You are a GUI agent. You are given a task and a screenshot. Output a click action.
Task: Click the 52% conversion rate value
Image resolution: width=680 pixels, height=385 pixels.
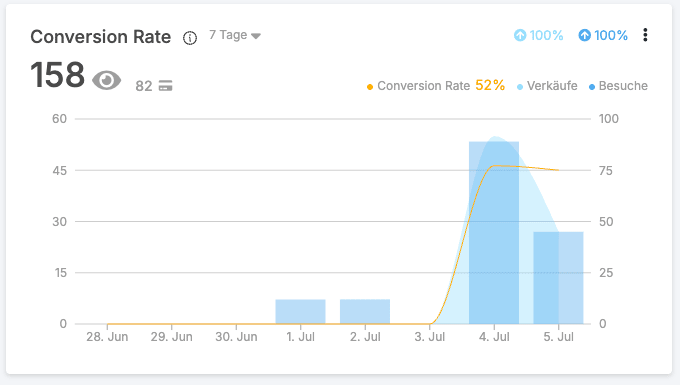click(490, 85)
